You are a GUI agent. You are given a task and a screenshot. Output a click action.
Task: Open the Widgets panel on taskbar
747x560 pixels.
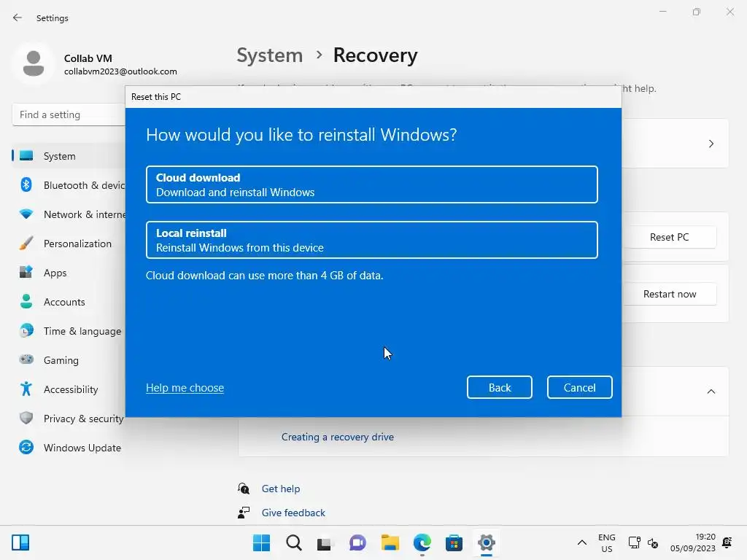(x=20, y=542)
